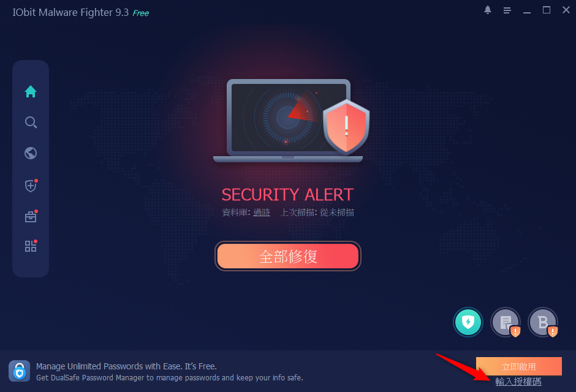Open the Home tab in sidebar
576x392 pixels.
point(31,91)
